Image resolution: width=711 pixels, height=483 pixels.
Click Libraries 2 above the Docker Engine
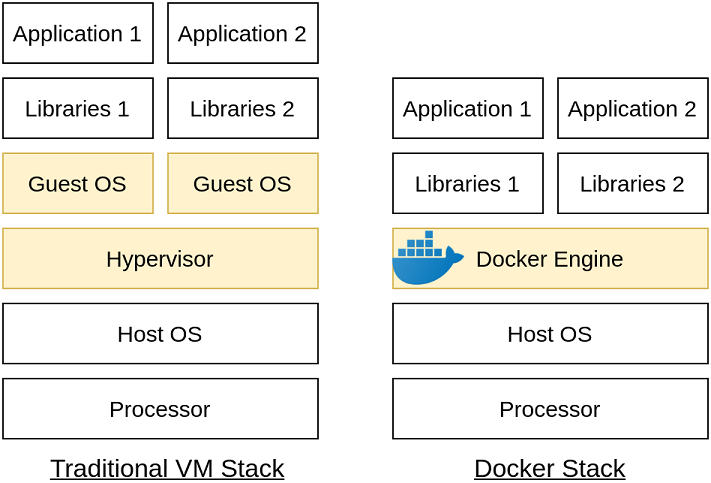tap(632, 183)
